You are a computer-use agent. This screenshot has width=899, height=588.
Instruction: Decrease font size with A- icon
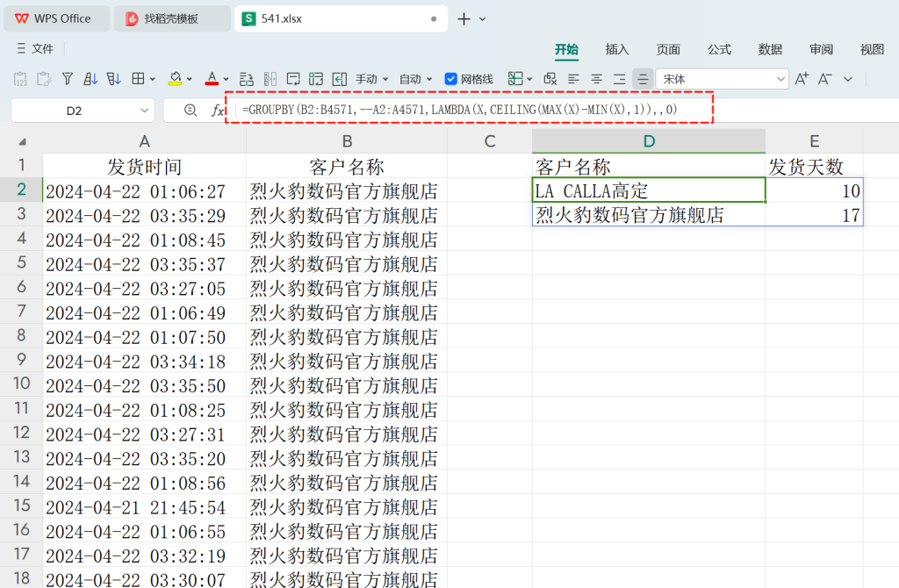(825, 79)
